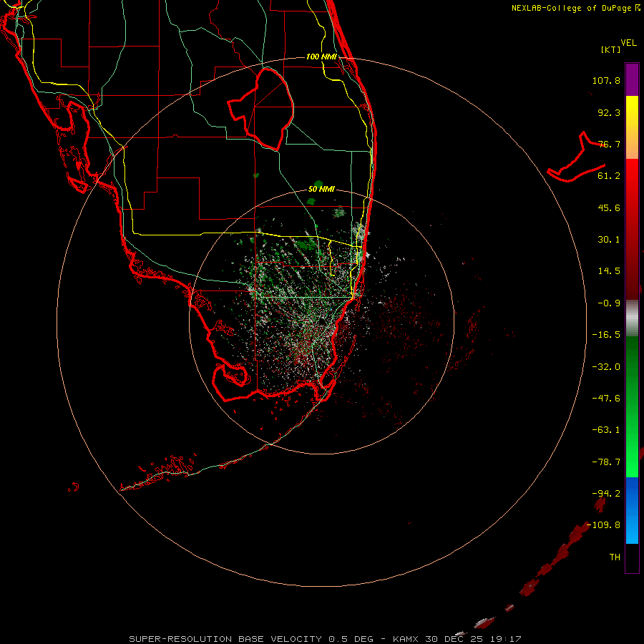
Task: Click the 50 NMI range ring label
Action: click(321, 190)
